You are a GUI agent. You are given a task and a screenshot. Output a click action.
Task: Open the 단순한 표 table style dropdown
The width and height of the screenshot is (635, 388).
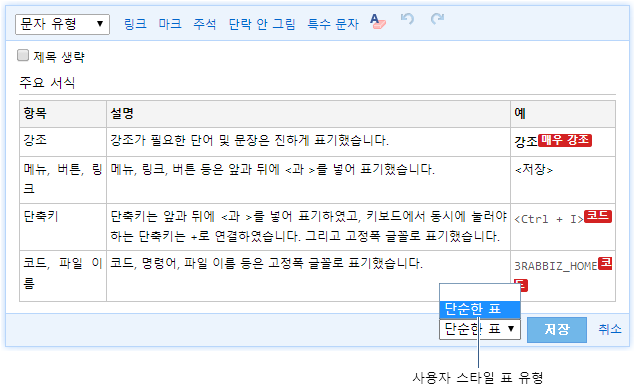coord(479,329)
